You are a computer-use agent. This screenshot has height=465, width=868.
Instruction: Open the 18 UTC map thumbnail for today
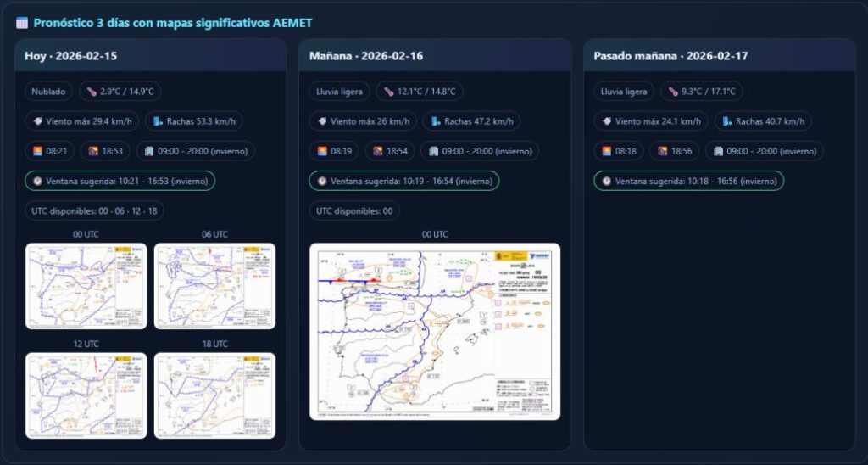coord(214,395)
